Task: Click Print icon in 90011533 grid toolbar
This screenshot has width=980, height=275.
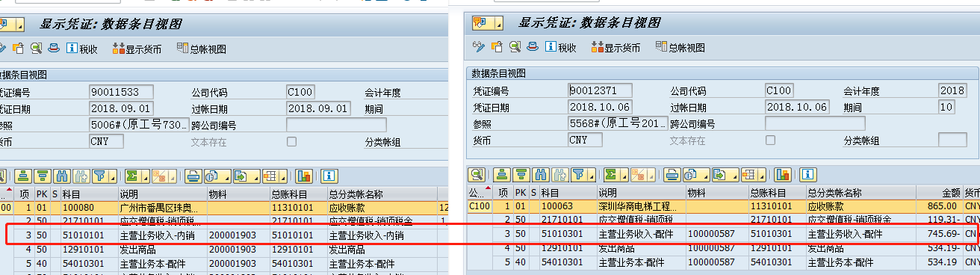Action: coord(193,176)
